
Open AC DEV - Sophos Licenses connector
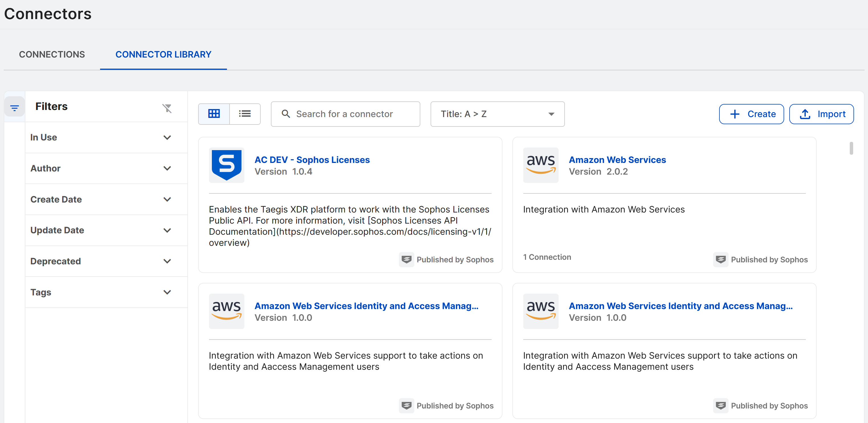[x=312, y=160]
